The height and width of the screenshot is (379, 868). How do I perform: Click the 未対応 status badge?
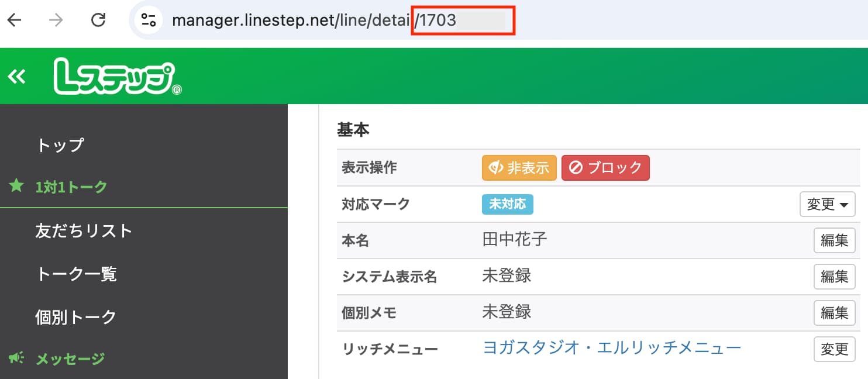[508, 204]
